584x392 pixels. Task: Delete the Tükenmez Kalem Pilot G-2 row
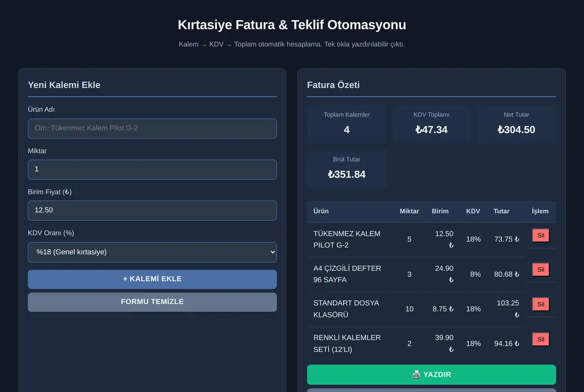pos(541,235)
